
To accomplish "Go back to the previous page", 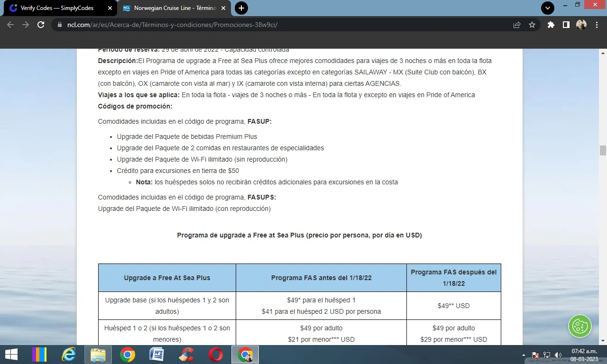I will tap(10, 25).
